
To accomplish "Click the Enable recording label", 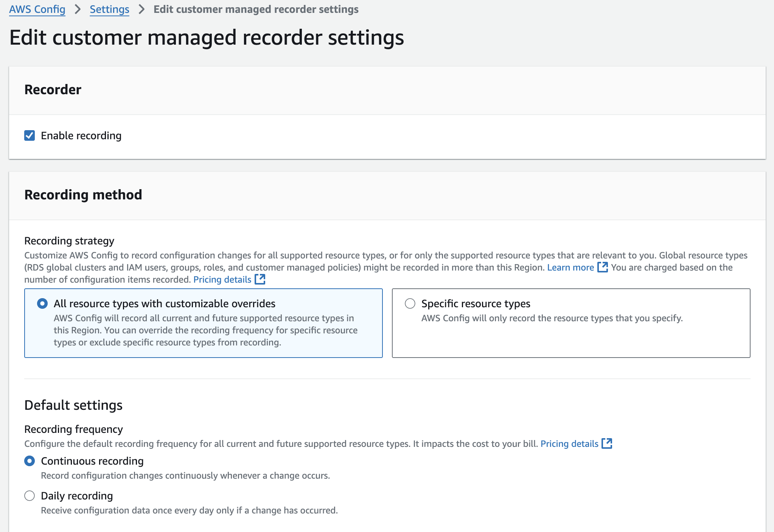I will (x=81, y=135).
